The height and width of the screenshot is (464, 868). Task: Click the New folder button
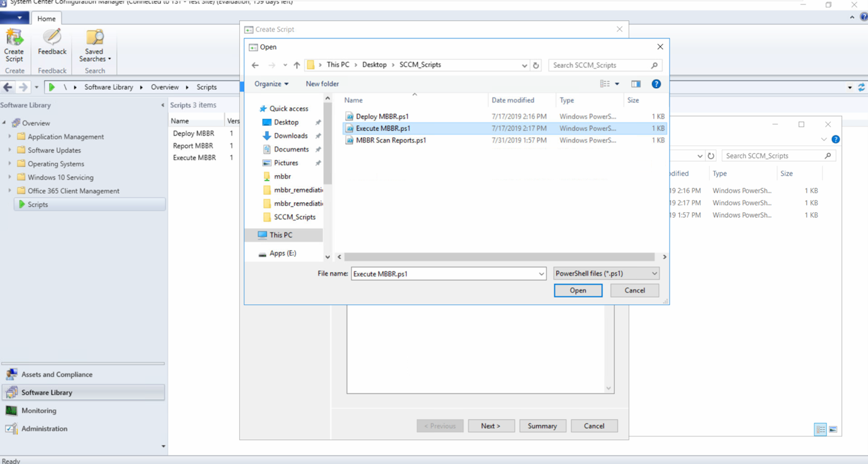point(322,84)
